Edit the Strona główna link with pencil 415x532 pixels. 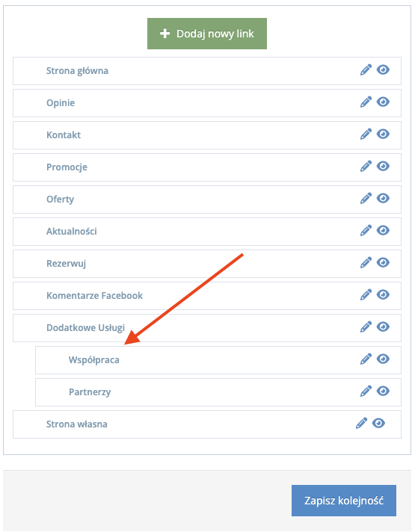coord(366,70)
